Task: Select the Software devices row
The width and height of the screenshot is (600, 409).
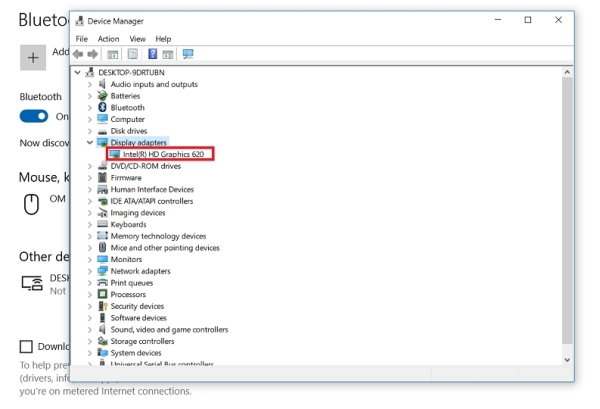Action: tap(139, 318)
